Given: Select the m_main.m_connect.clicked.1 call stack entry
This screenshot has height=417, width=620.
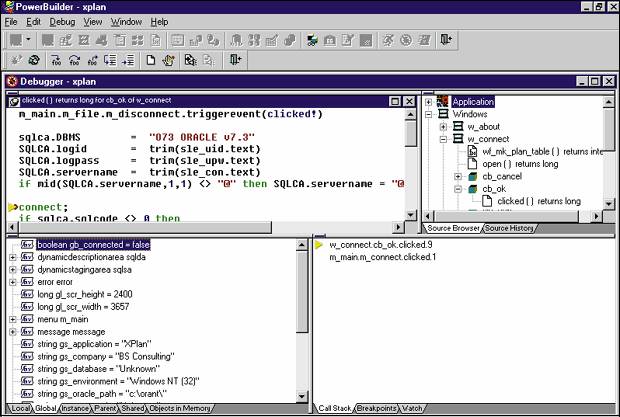Looking at the screenshot, I should click(x=382, y=257).
